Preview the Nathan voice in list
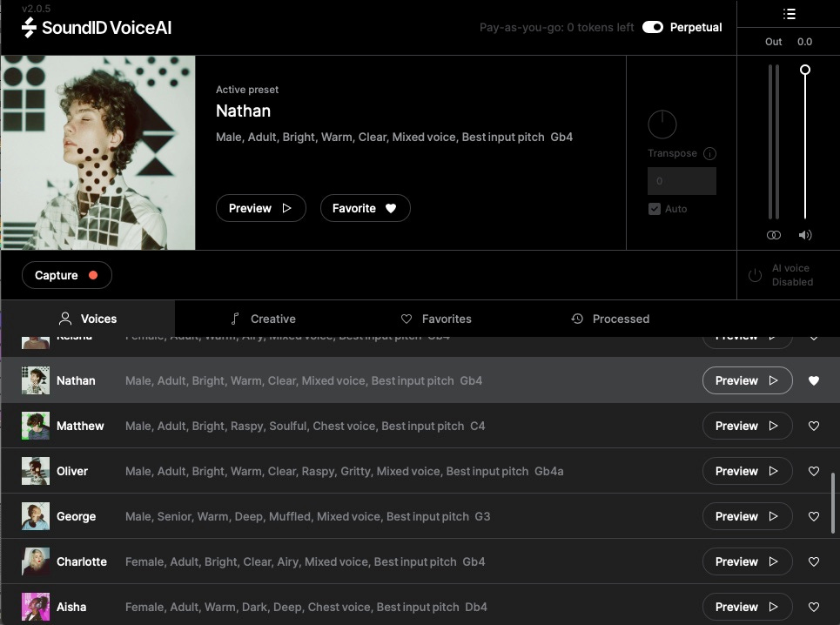 [x=748, y=380]
